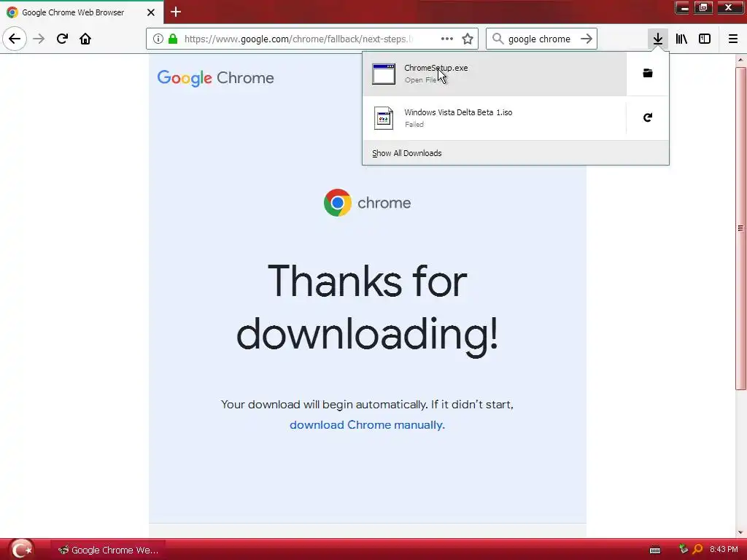Open ChromeSetup.exe from downloads list
This screenshot has height=560, width=747.
(495, 74)
